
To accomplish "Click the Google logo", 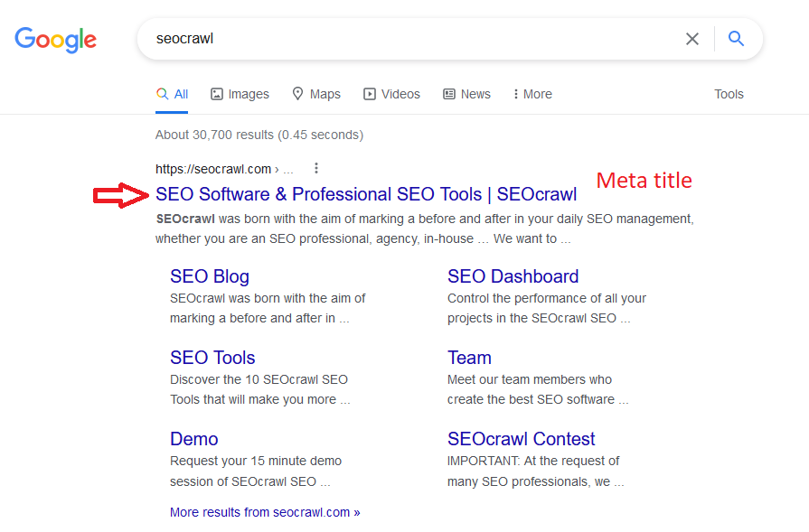I will point(55,40).
